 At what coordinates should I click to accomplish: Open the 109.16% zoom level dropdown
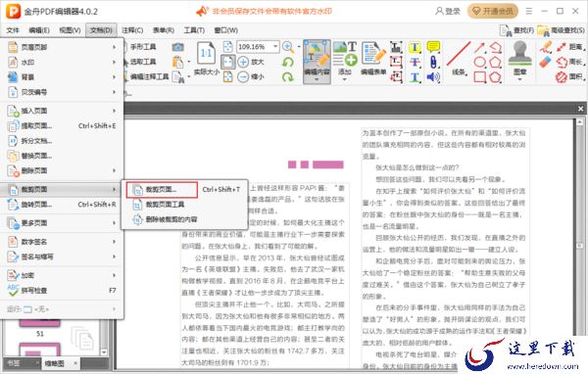point(275,46)
